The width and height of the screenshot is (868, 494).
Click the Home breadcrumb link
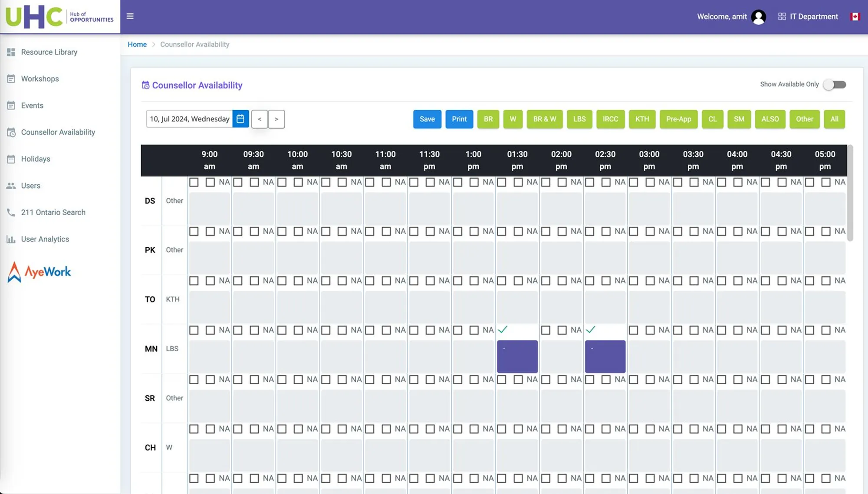pyautogui.click(x=137, y=44)
